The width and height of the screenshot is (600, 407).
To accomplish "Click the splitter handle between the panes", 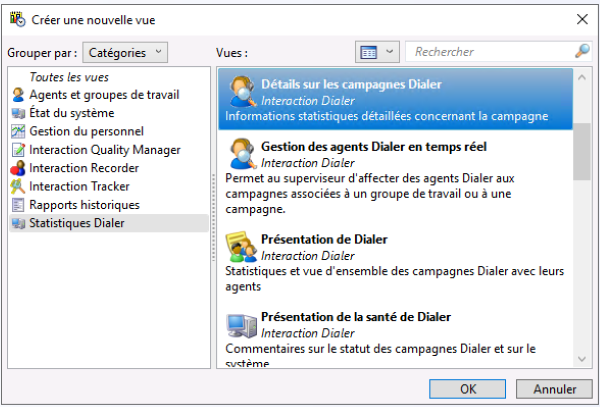I will pos(214,217).
